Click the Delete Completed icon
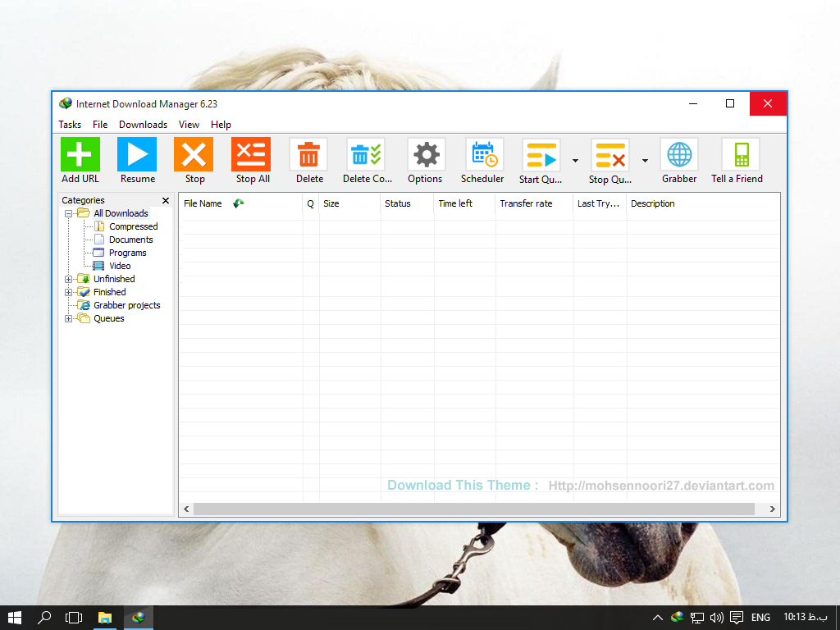Viewport: 840px width, 630px height. point(367,155)
